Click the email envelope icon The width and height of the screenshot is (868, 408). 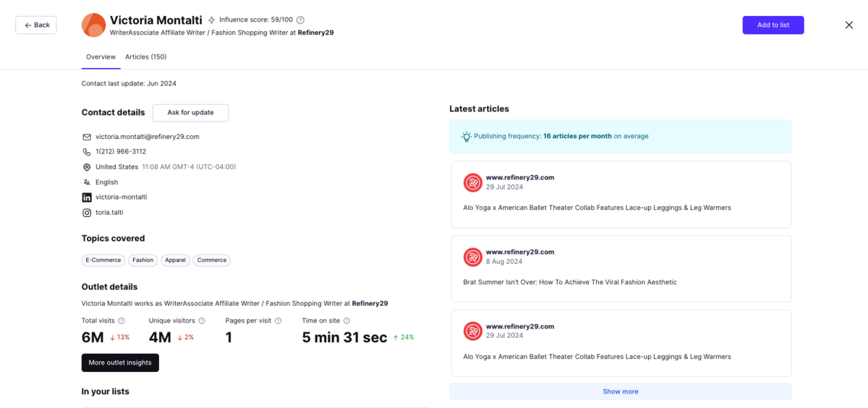[x=87, y=137]
